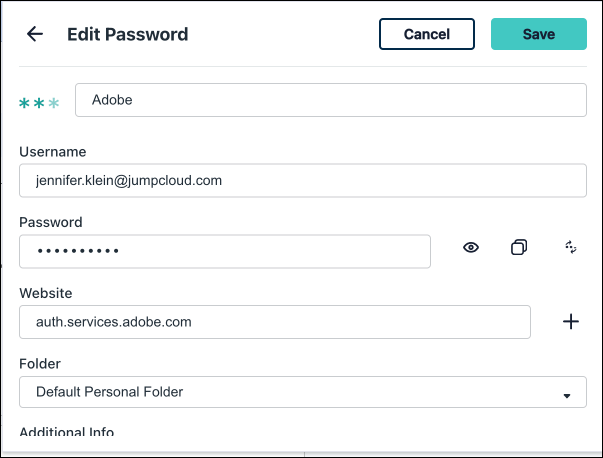
Task: Save the password changes
Action: click(538, 34)
